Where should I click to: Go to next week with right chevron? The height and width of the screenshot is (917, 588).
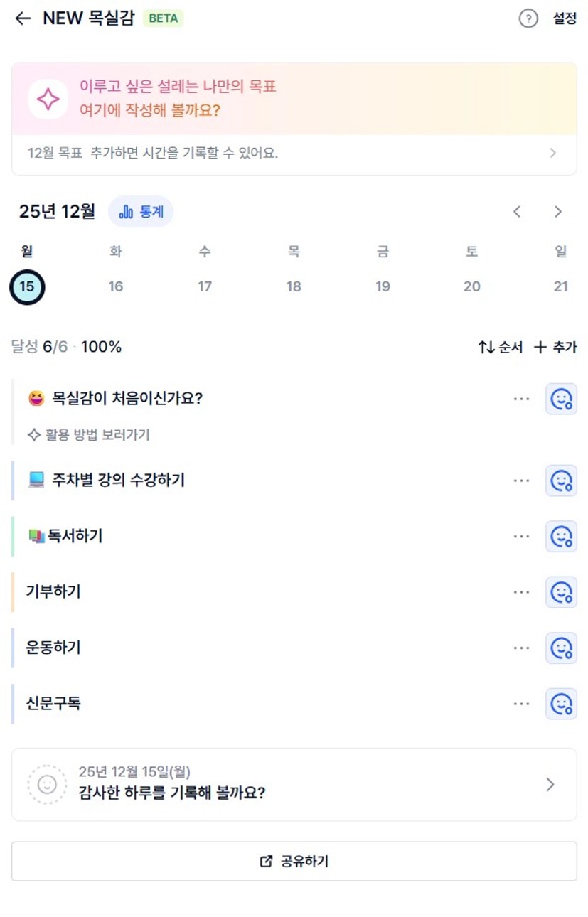point(558,212)
